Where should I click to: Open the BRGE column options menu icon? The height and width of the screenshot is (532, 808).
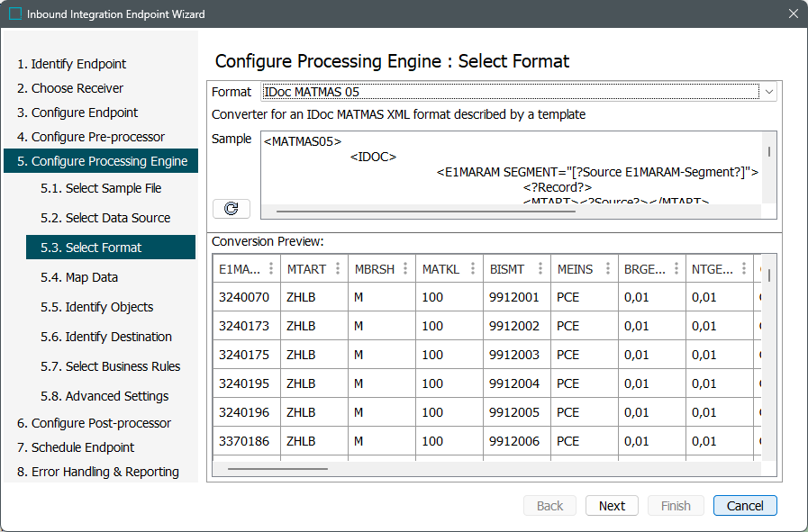pyautogui.click(x=676, y=268)
